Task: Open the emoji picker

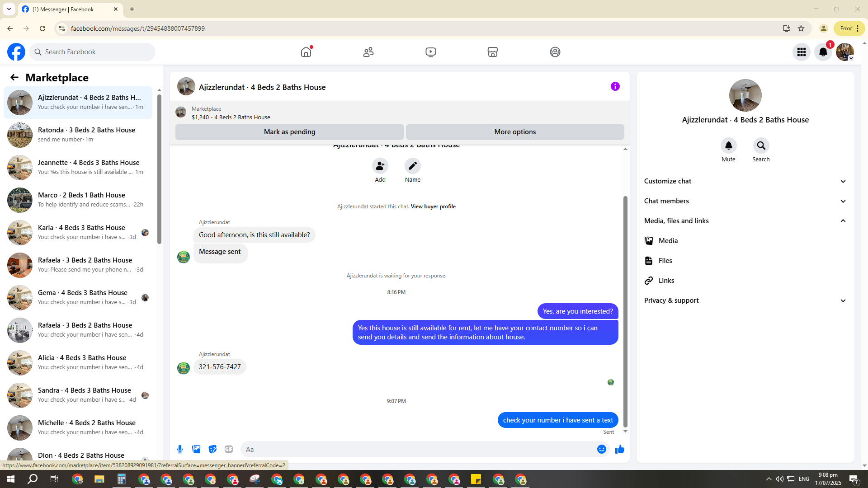Action: (602, 449)
